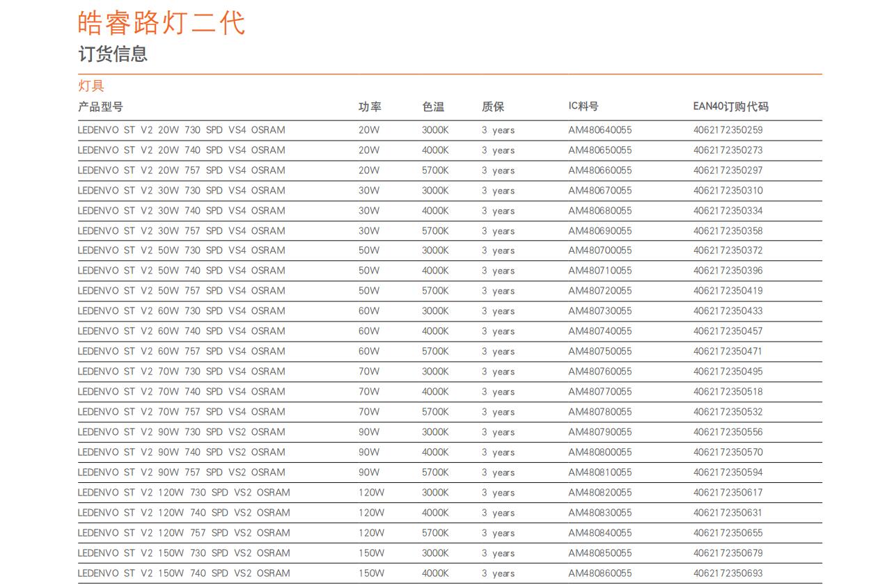Click the 产品型号 column header
Viewport: 894px width, 588px height.
100,106
